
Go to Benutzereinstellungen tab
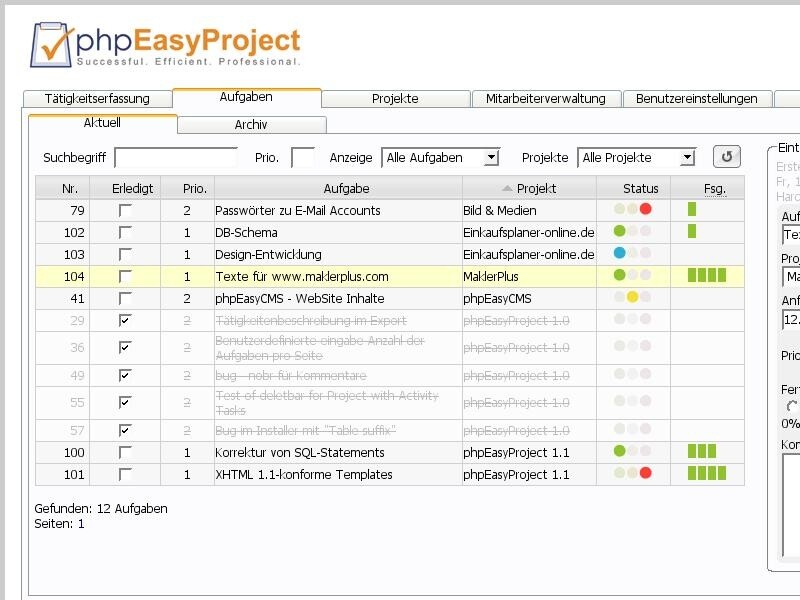click(697, 98)
